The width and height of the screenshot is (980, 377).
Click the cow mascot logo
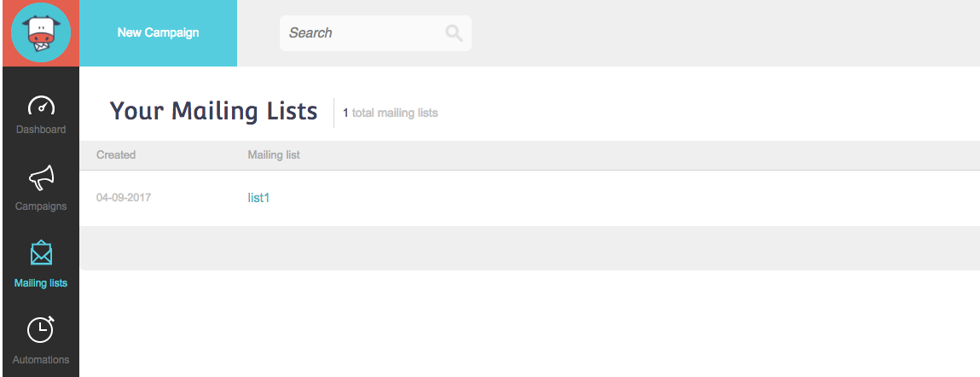pyautogui.click(x=41, y=32)
